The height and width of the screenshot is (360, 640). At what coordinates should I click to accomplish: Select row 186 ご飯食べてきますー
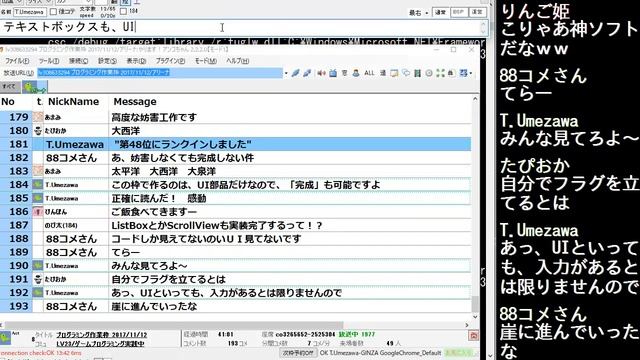(236, 211)
